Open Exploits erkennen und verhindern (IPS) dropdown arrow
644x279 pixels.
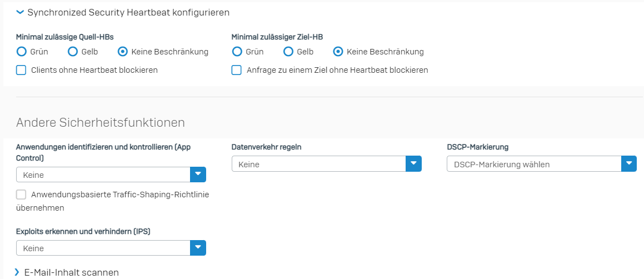pos(198,248)
